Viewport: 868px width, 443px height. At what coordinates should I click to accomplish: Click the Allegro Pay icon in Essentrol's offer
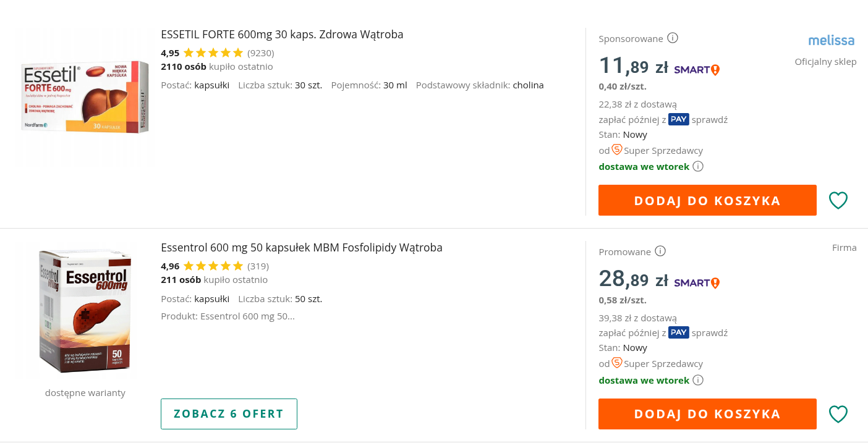pyautogui.click(x=678, y=332)
